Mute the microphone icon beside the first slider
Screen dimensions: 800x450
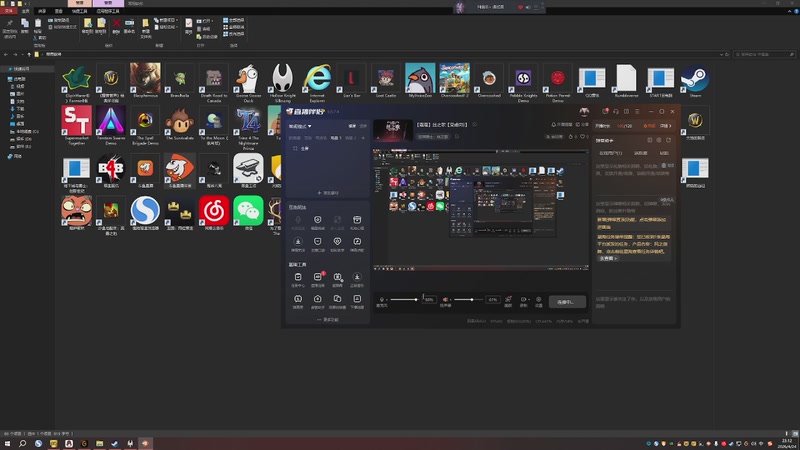(x=382, y=299)
